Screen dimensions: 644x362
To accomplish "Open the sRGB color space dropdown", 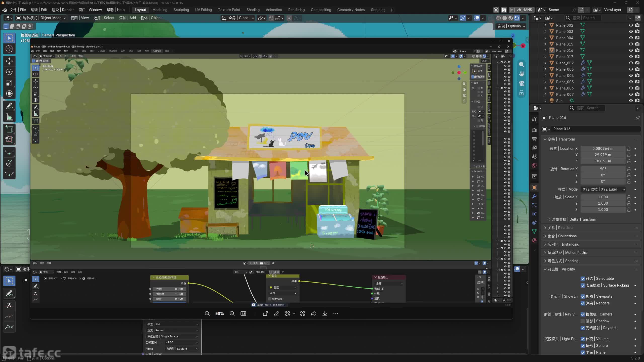I will 182,342.
